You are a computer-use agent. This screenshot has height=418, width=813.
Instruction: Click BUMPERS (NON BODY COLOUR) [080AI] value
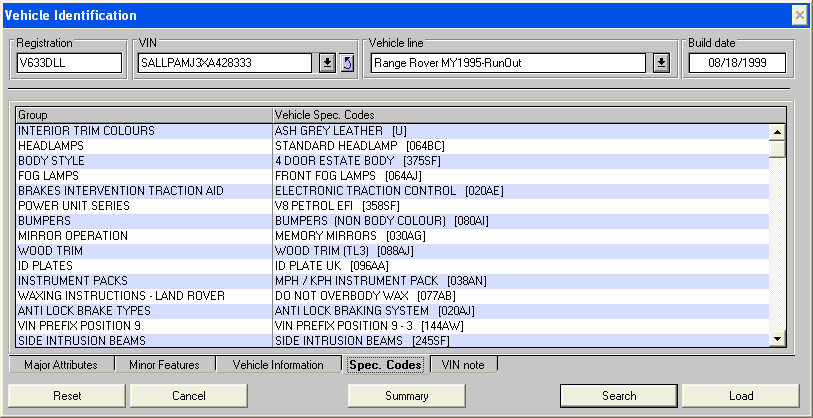[382, 221]
